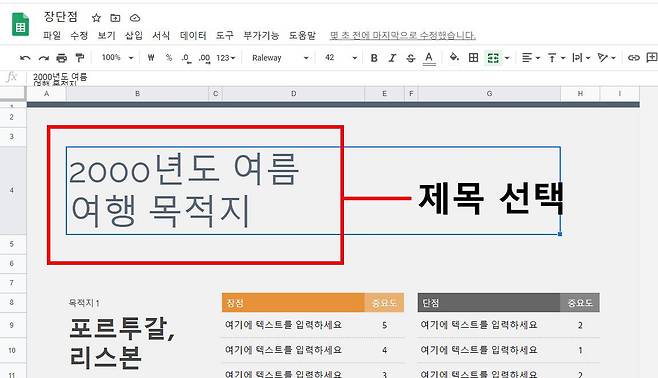The width and height of the screenshot is (658, 378).
Task: Click the redo arrow icon
Action: pyautogui.click(x=44, y=58)
